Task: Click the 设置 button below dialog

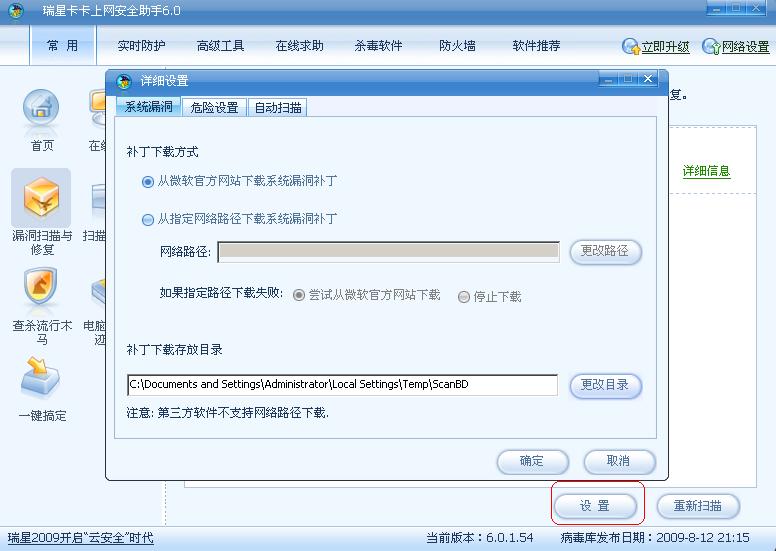Action: coord(595,506)
